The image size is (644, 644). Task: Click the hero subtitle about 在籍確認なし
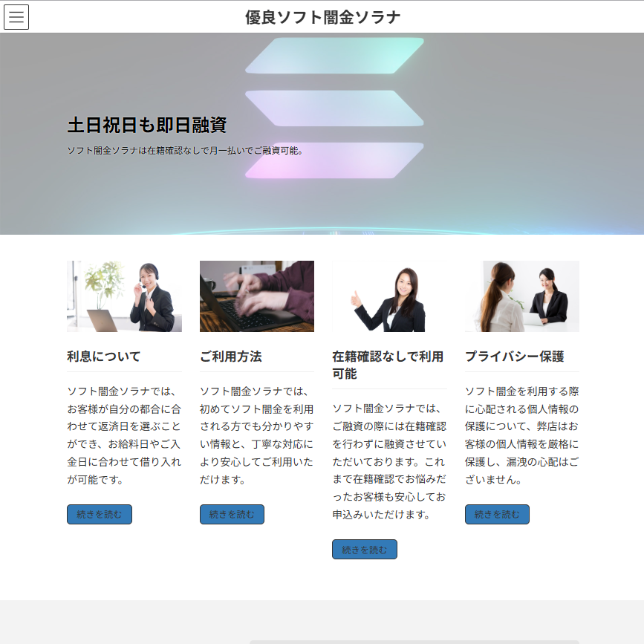(185, 151)
